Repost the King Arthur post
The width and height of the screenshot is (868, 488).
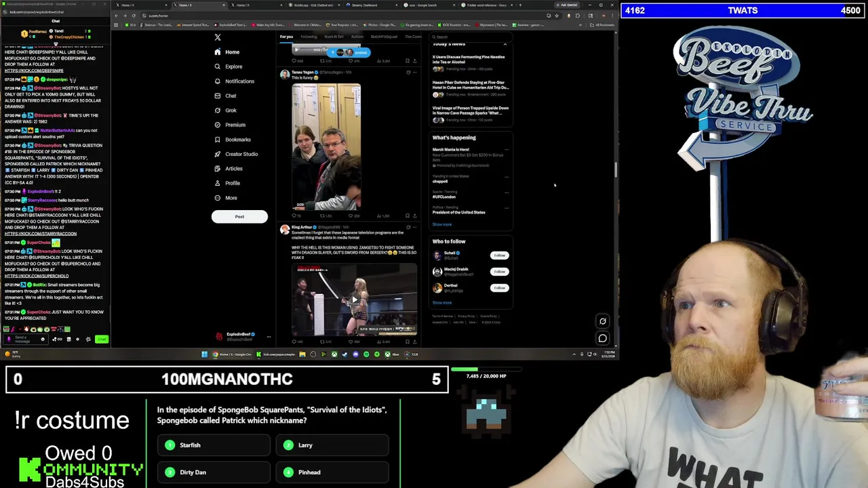point(325,342)
